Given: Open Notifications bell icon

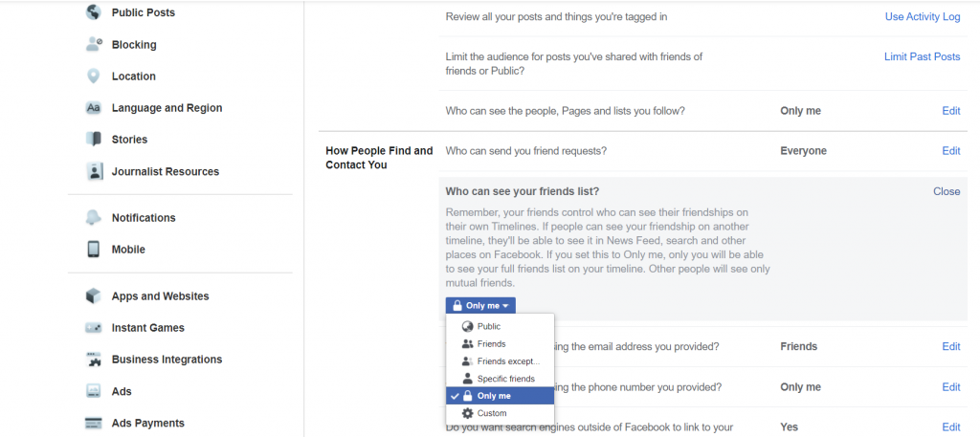Looking at the screenshot, I should (x=93, y=218).
